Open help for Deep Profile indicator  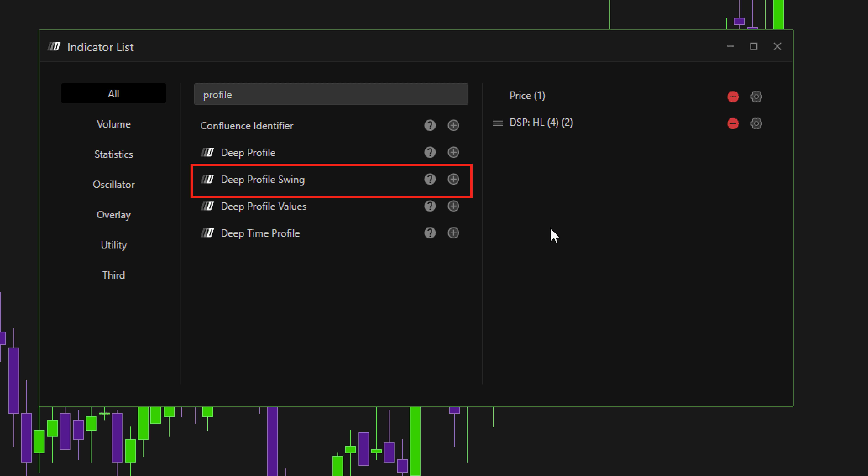click(x=430, y=152)
